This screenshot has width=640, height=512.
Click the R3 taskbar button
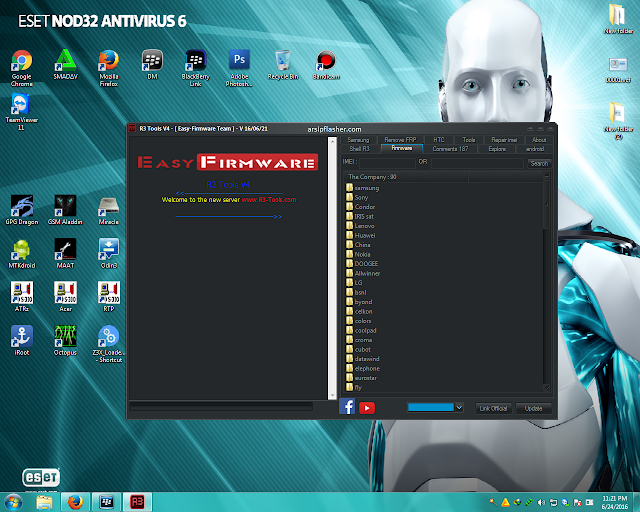tap(137, 502)
